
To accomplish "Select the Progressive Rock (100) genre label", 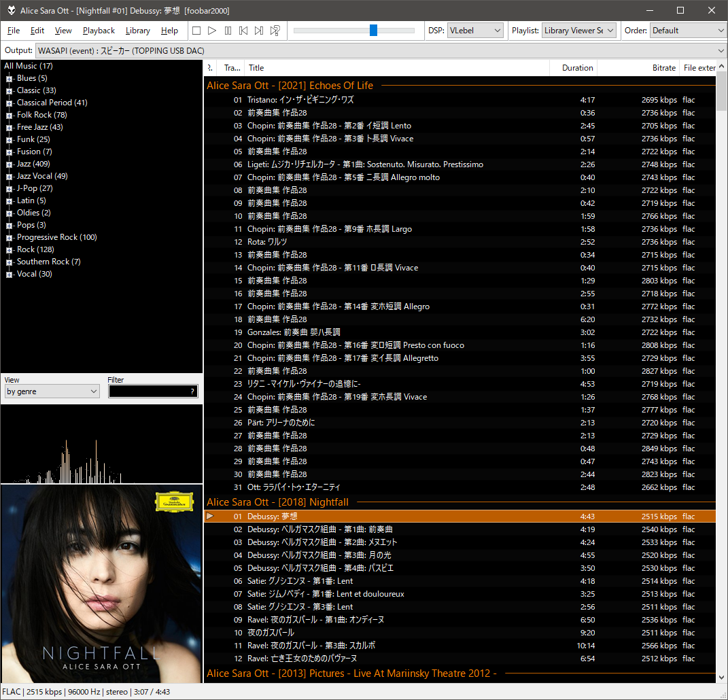I will click(x=56, y=237).
